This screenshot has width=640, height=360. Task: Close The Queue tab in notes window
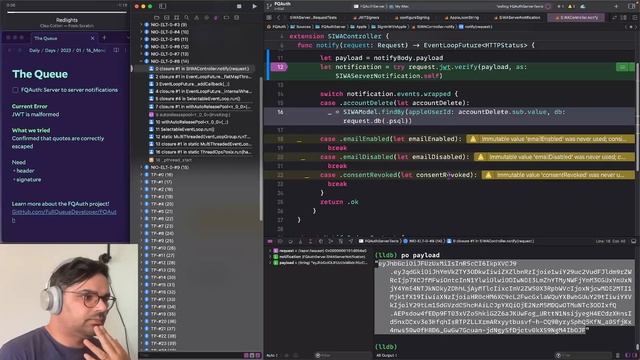(93, 38)
